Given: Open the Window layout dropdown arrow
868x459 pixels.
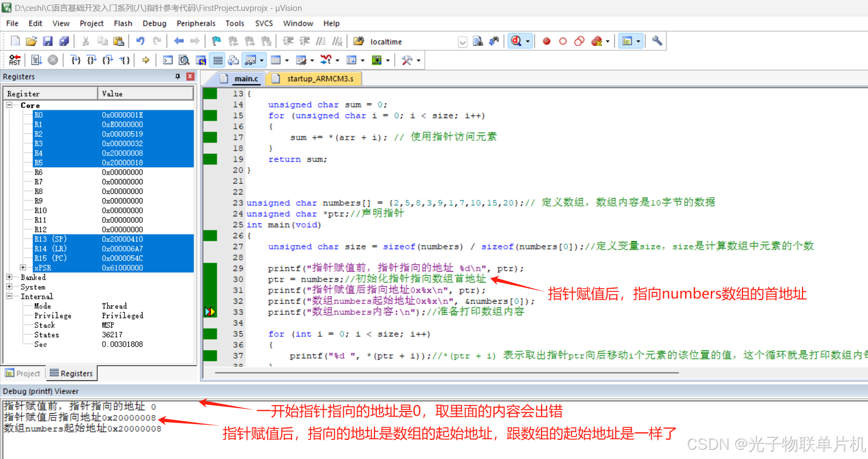Looking at the screenshot, I should [x=638, y=41].
